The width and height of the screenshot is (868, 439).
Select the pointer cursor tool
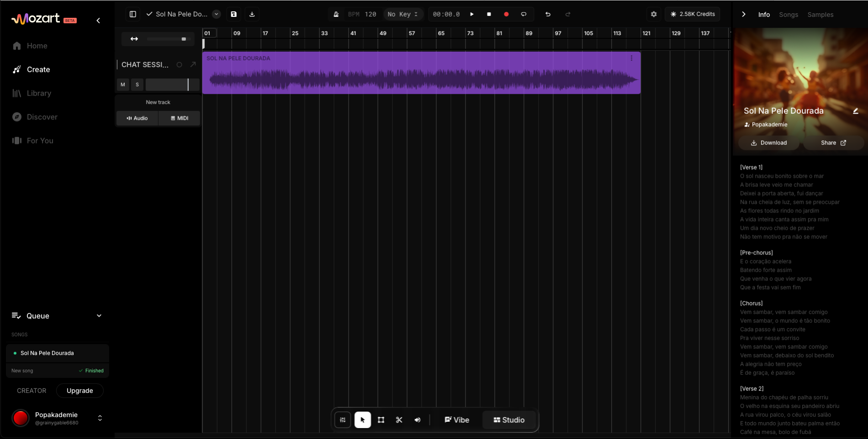(363, 420)
